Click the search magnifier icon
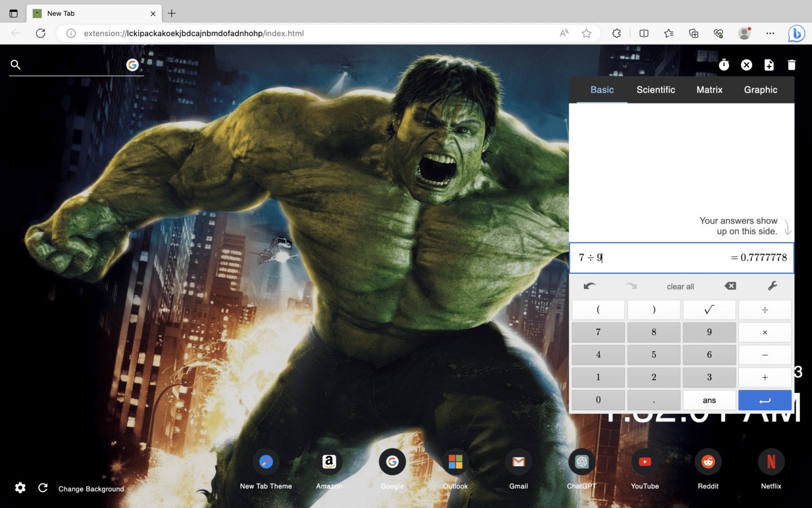Viewport: 812px width, 508px height. 16,65
